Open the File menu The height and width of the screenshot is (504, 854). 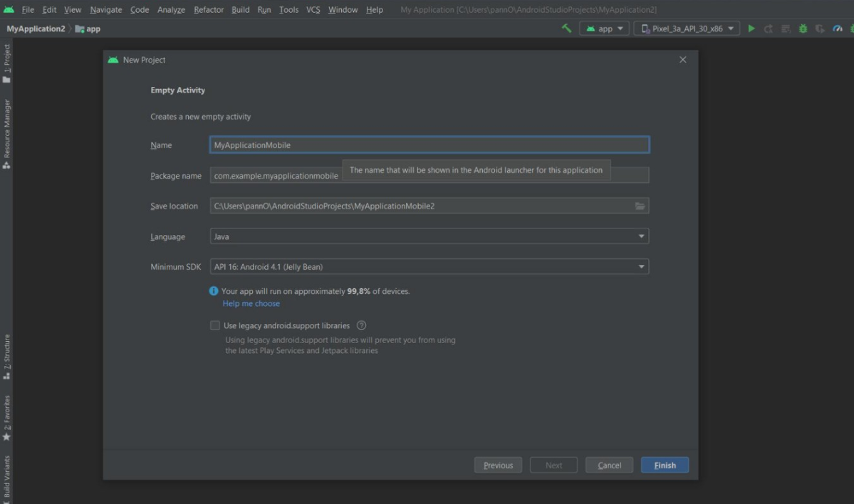point(28,9)
